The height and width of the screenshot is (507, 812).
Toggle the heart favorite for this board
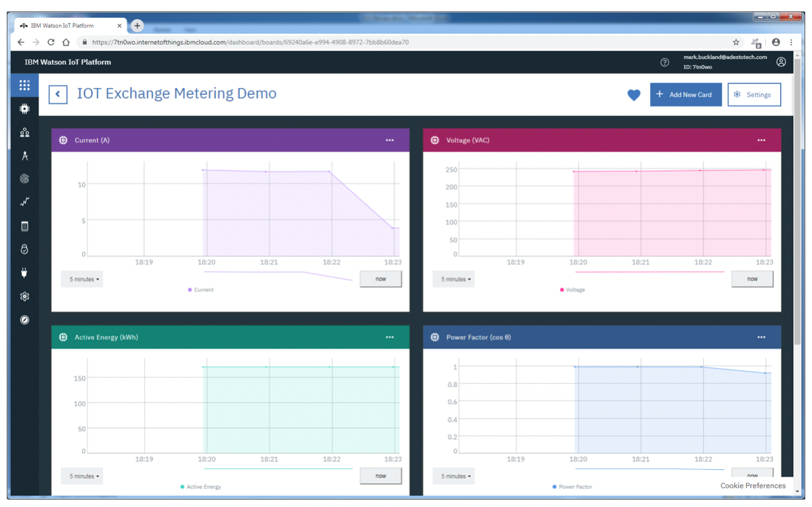coord(633,95)
